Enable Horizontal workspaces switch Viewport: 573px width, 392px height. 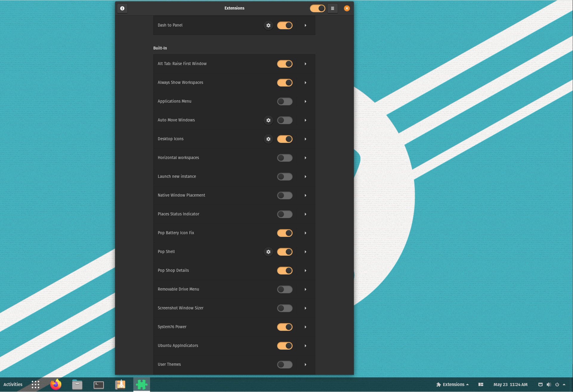(285, 158)
